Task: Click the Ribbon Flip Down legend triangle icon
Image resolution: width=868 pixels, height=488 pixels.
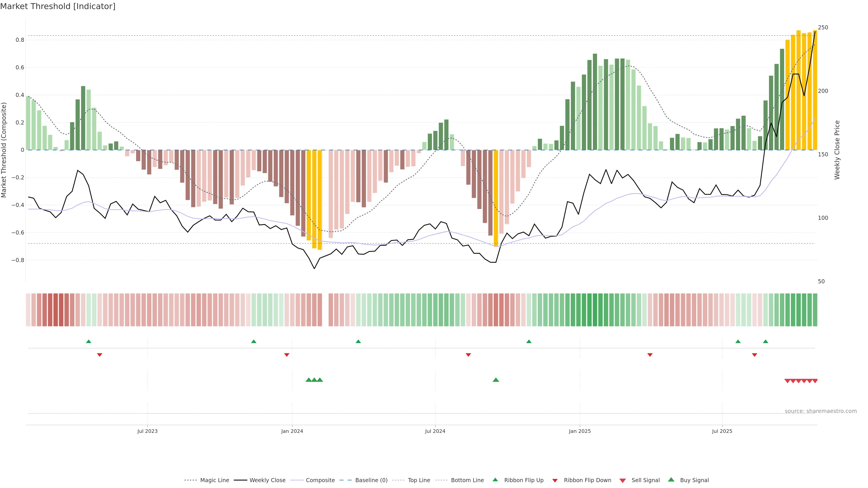Action: pos(555,480)
